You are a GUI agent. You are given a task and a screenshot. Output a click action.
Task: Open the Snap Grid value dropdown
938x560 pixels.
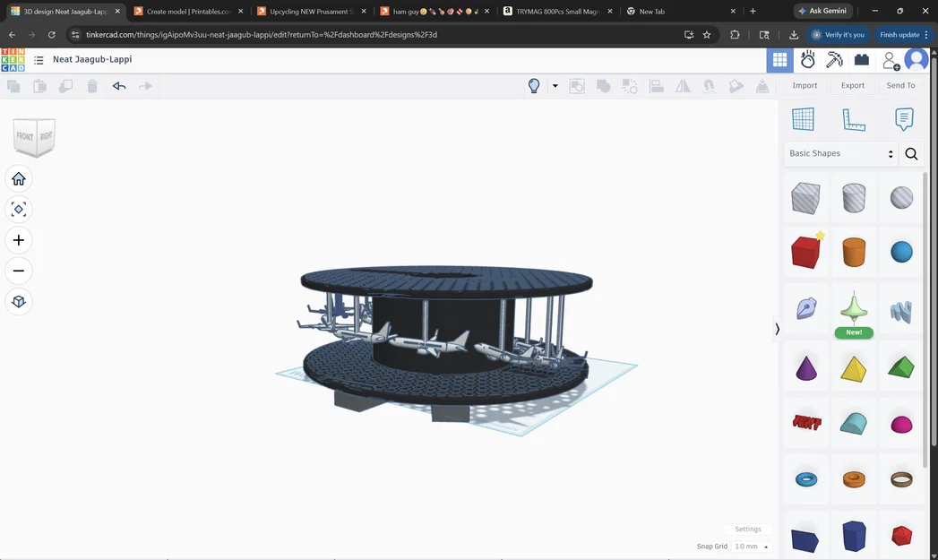point(749,546)
